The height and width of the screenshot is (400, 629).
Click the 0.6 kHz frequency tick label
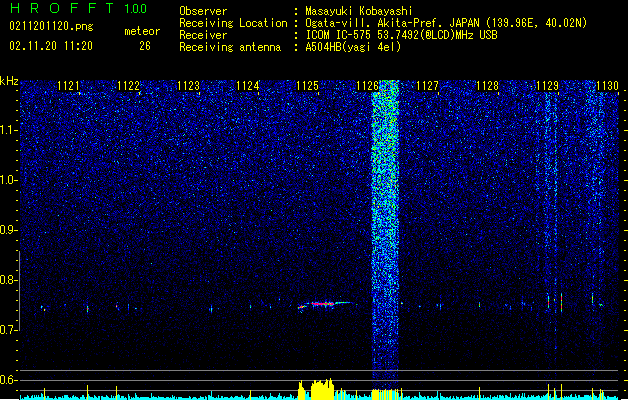[8, 380]
